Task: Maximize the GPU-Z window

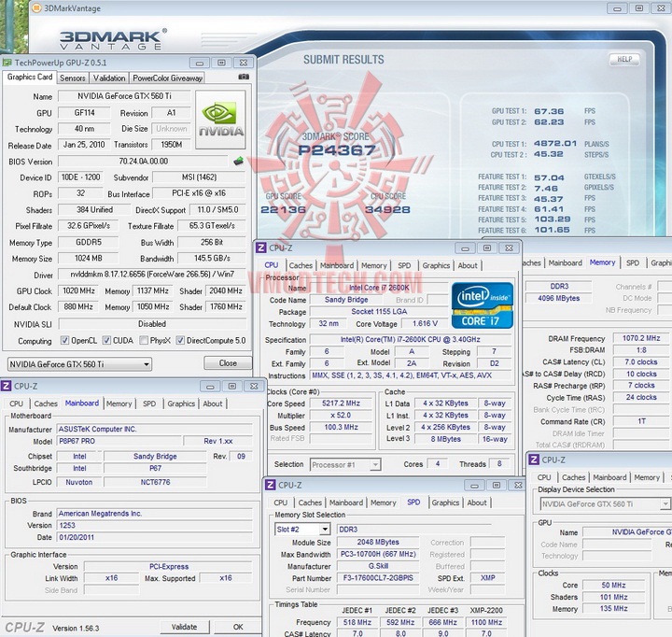Action: (x=221, y=64)
